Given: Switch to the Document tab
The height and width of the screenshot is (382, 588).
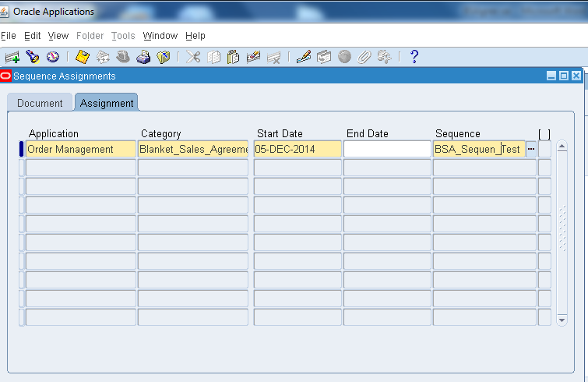Looking at the screenshot, I should coord(40,103).
